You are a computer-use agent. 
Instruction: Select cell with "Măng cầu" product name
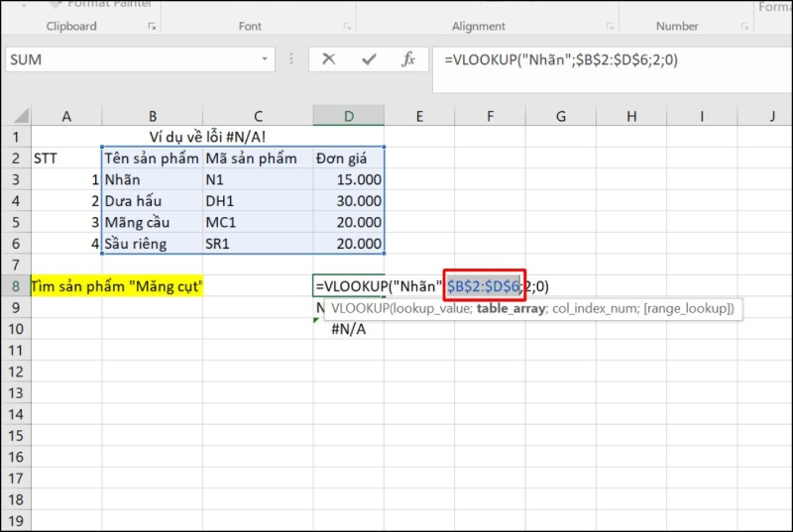(151, 222)
